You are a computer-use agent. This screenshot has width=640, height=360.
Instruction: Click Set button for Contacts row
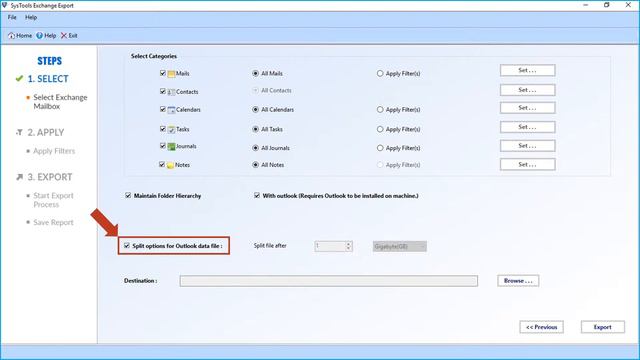click(x=527, y=90)
